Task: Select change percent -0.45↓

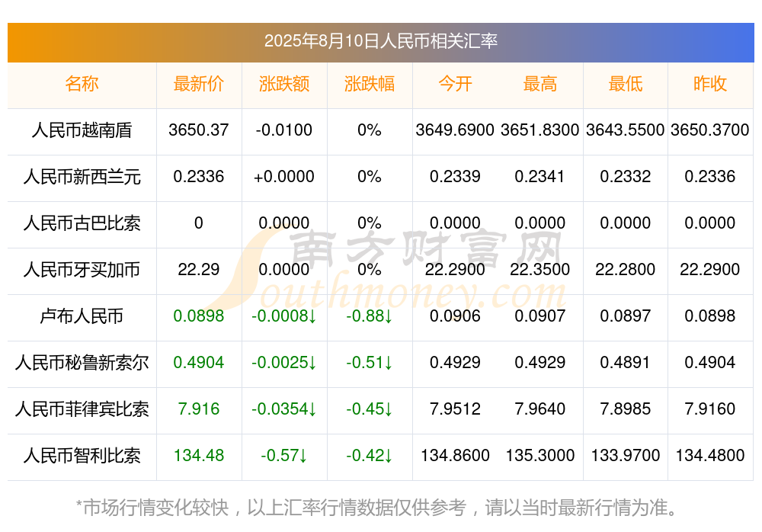Action: (370, 409)
